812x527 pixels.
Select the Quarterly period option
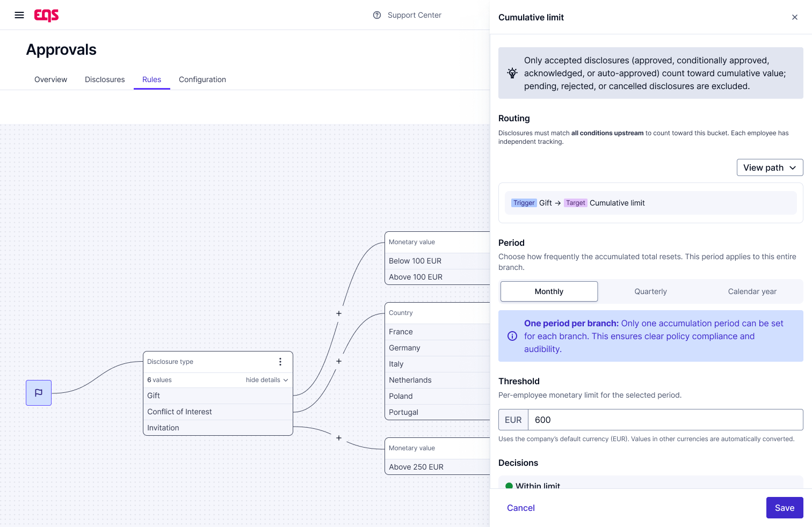click(x=650, y=291)
